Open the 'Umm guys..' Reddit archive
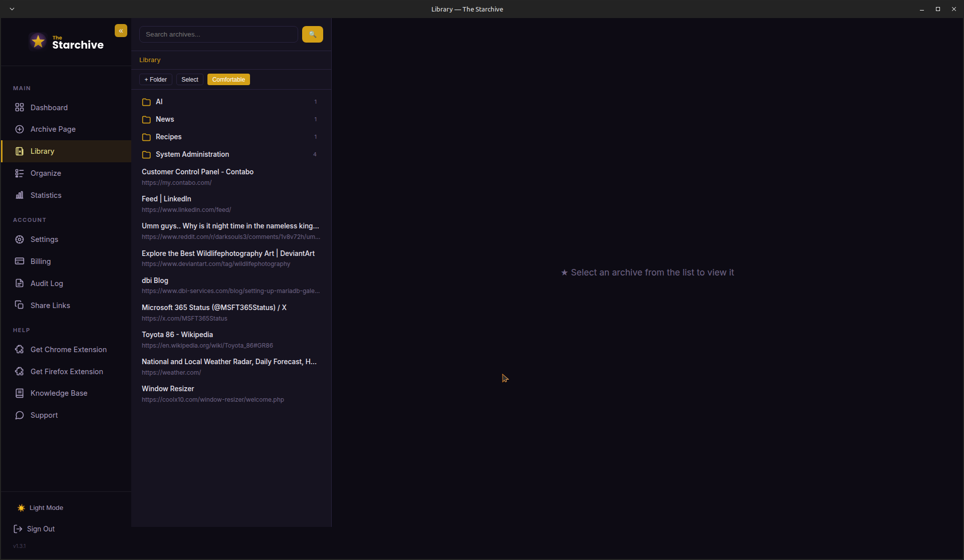The width and height of the screenshot is (964, 560). tap(231, 231)
